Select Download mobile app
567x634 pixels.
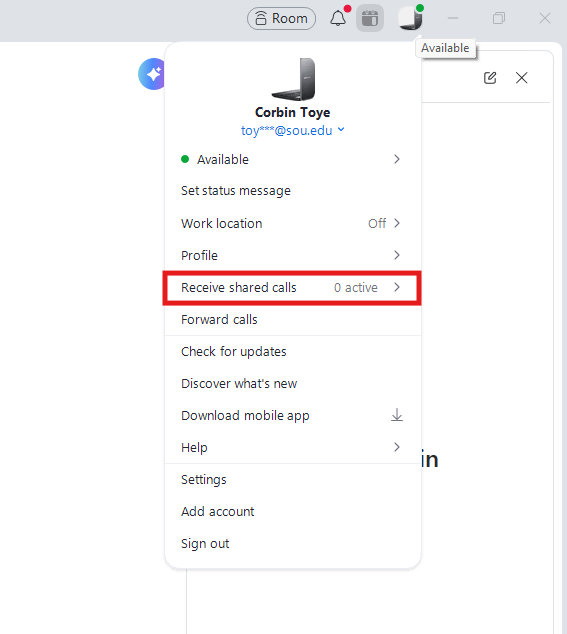click(293, 415)
